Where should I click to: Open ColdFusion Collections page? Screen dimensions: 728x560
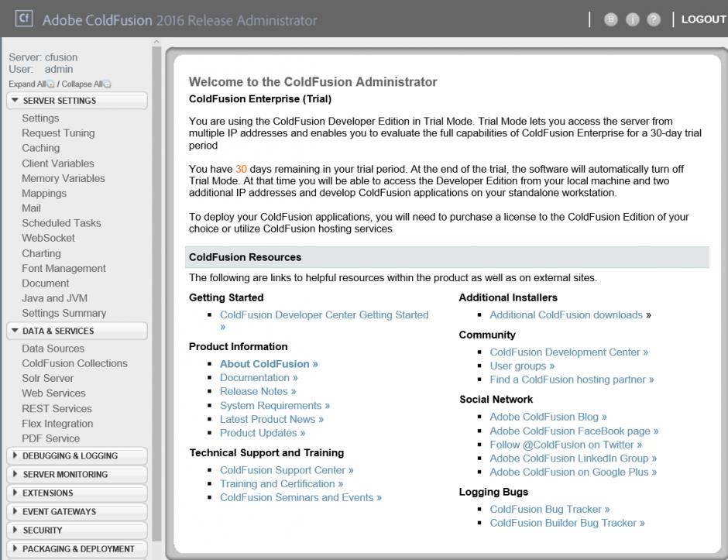(75, 363)
